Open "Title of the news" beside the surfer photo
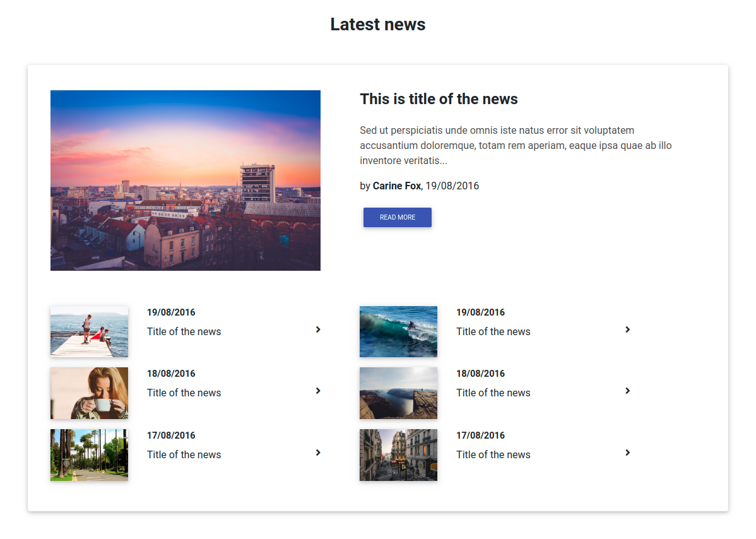The image size is (756, 539). pos(493,331)
